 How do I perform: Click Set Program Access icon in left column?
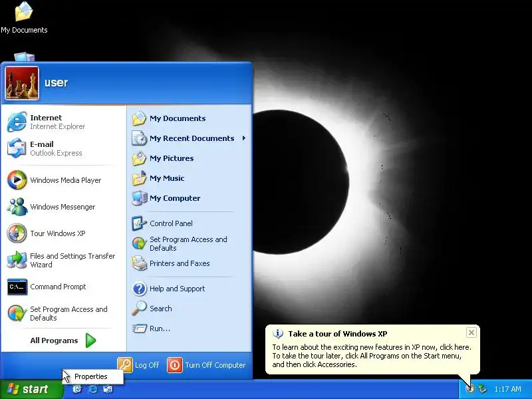17,313
